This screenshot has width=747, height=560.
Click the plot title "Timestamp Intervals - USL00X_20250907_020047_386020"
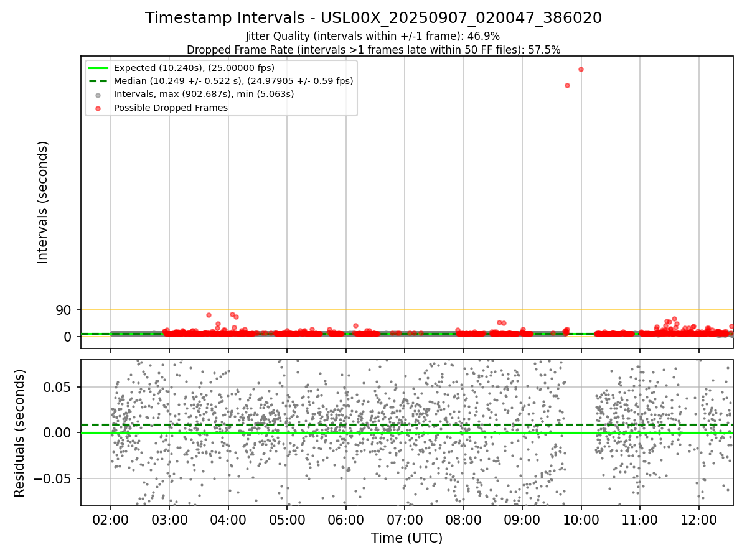[374, 18]
